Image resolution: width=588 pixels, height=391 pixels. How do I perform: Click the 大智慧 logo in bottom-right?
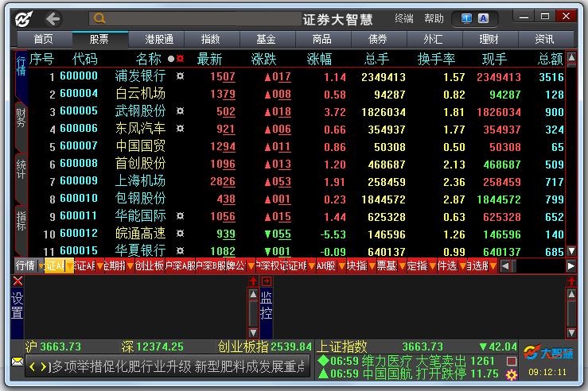[548, 353]
